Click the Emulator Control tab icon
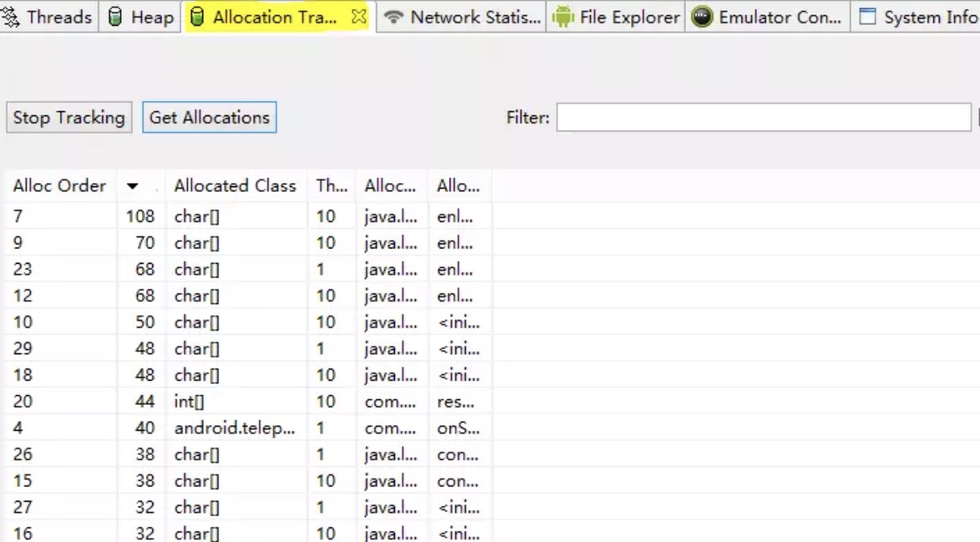Screen dimensions: 980x542 click(702, 17)
